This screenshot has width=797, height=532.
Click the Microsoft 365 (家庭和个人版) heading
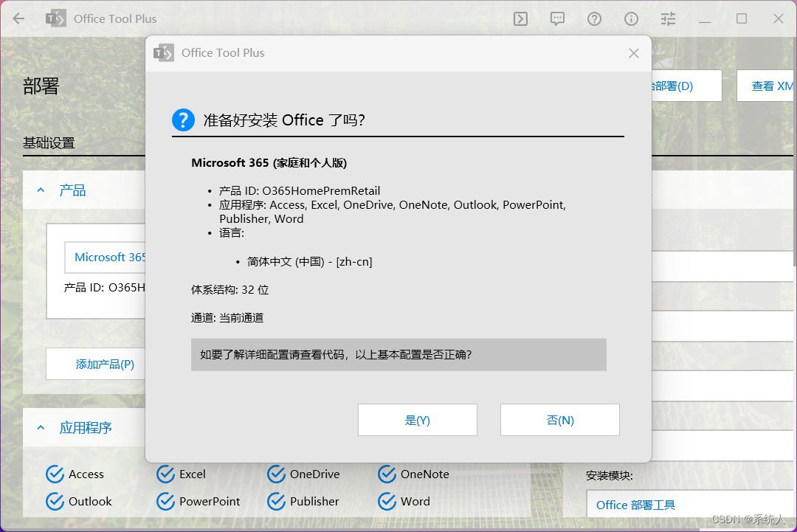pyautogui.click(x=269, y=163)
